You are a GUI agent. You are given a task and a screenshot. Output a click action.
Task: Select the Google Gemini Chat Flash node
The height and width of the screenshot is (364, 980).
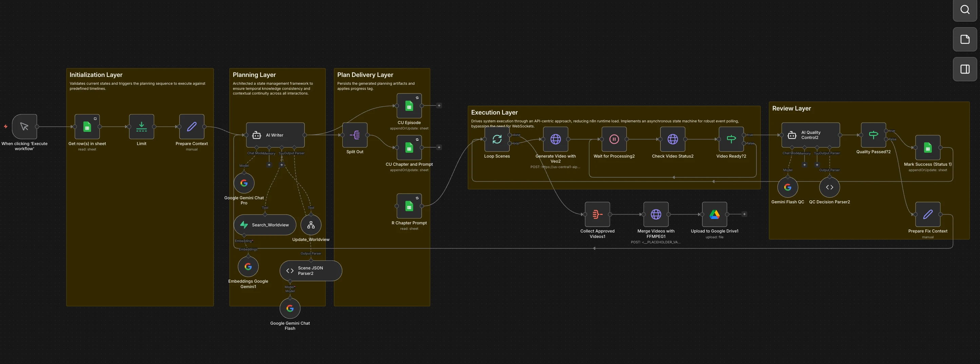point(290,308)
